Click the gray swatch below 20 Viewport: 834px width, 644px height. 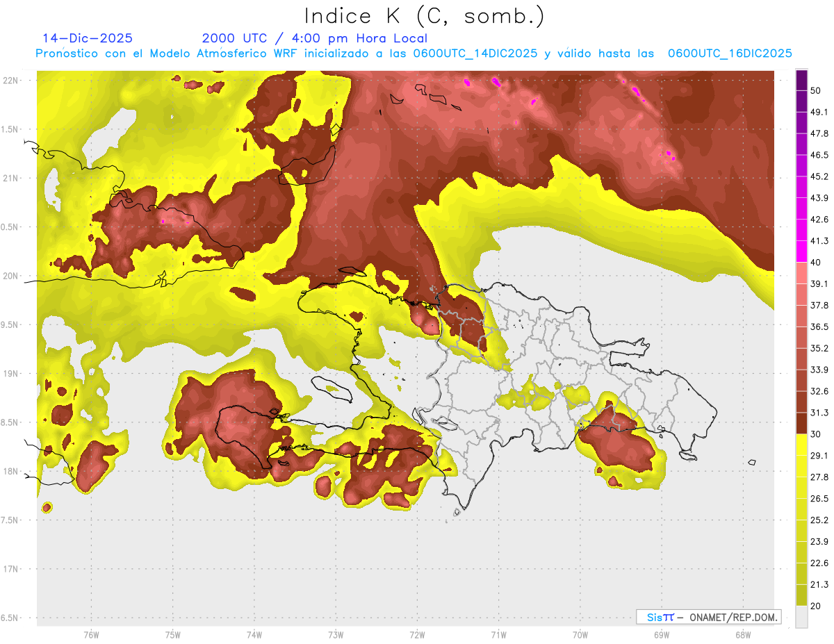pyautogui.click(x=801, y=617)
